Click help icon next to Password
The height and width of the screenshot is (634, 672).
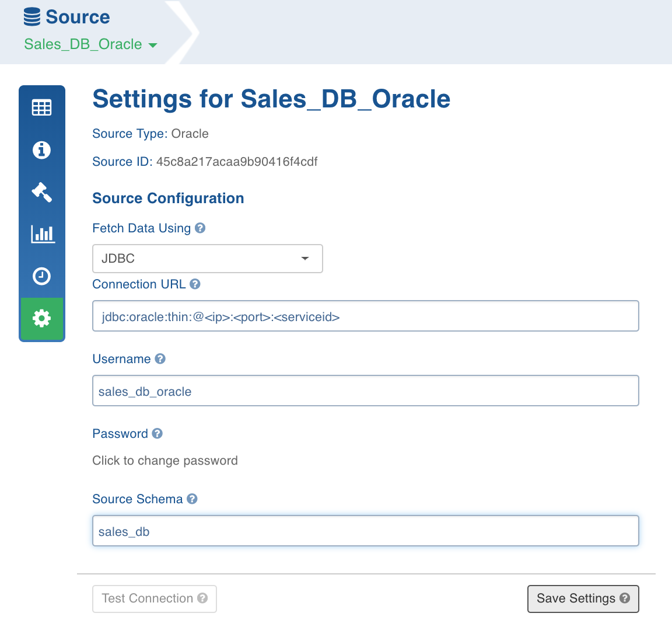[x=157, y=433]
